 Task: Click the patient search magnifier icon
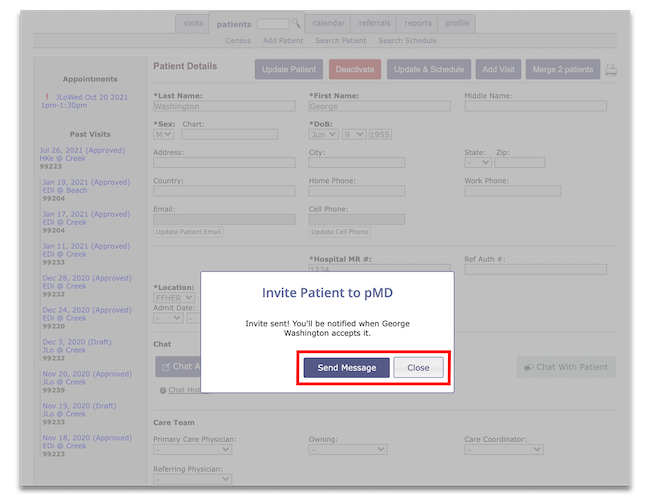pyautogui.click(x=296, y=23)
